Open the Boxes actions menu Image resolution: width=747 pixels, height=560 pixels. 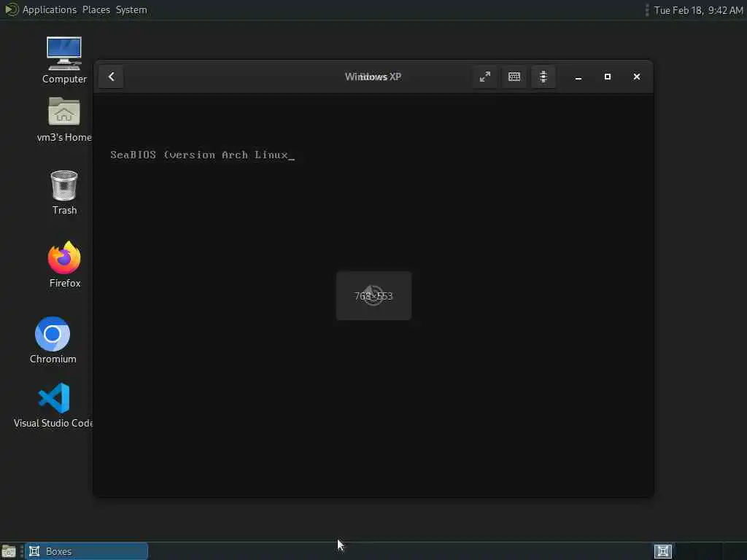(x=543, y=77)
